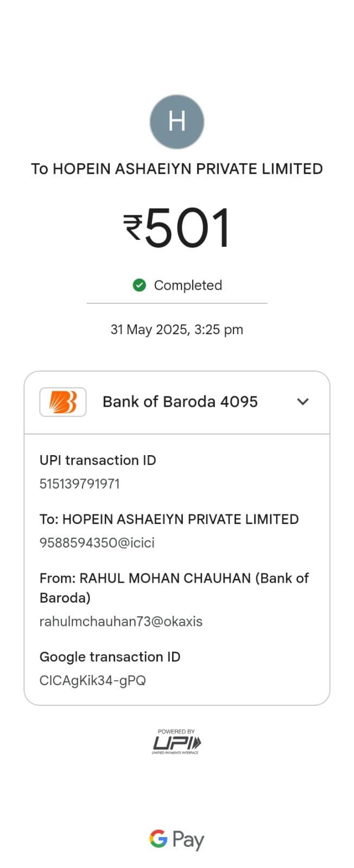Click sender UPI ID rahulmchauhan73@okaxis
Image resolution: width=354 pixels, height=868 pixels.
tap(121, 622)
